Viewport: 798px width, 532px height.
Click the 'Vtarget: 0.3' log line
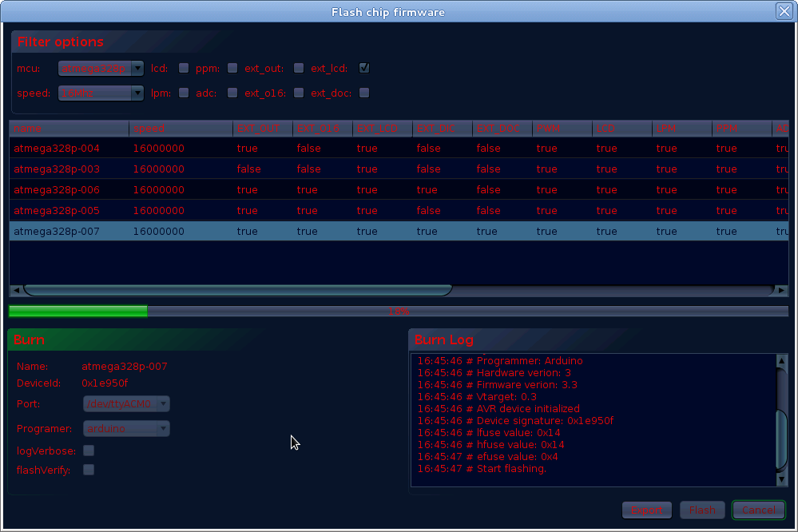point(477,397)
